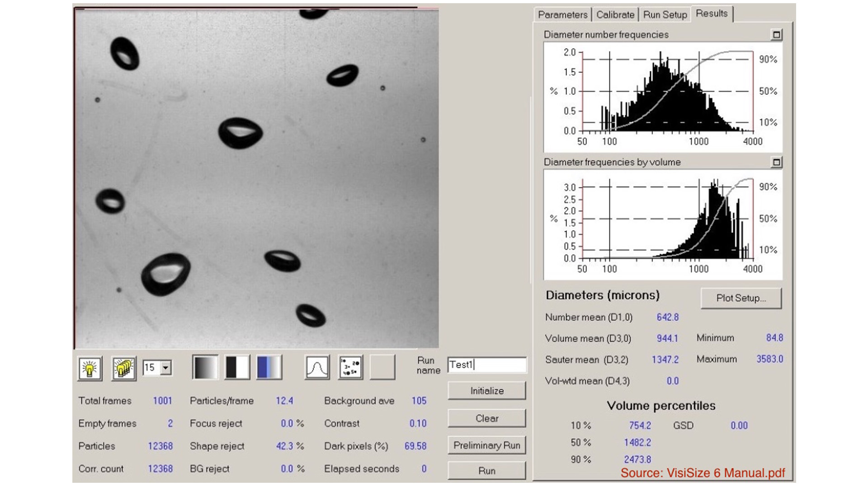Switch to the Parameters tab
This screenshot has width=868, height=486.
coord(562,14)
